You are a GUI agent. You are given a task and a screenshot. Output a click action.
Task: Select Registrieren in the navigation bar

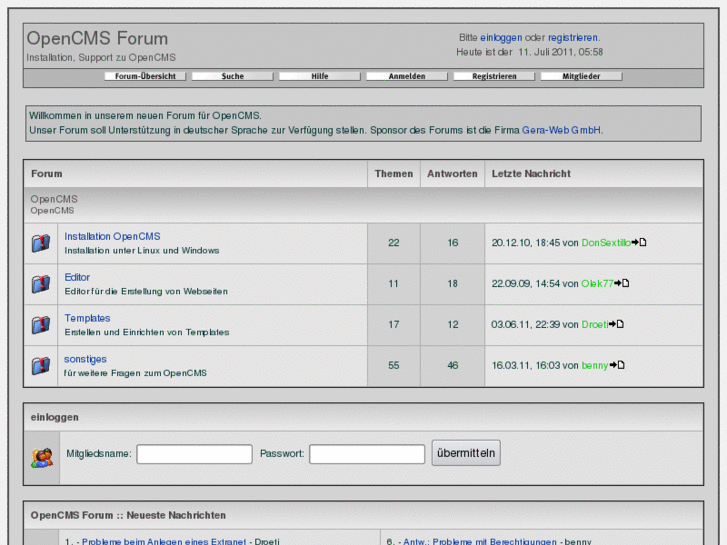click(x=494, y=76)
